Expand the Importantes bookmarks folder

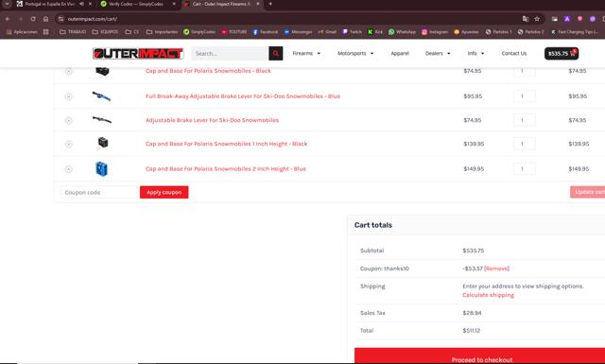(x=162, y=31)
